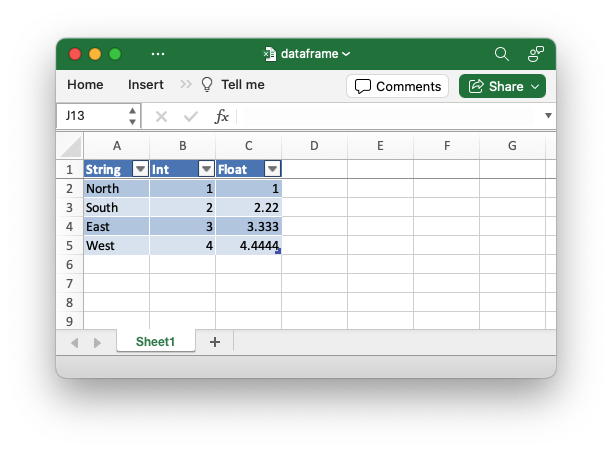Click the formula bar cancel X icon
This screenshot has height=452, width=612.
coord(161,116)
